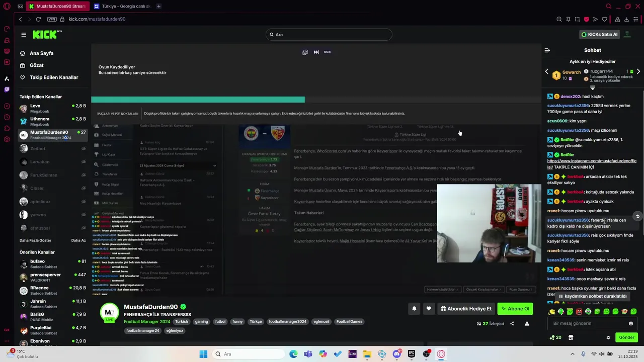644x362 pixels.
Task: Open bufavo recommended channel
Action: coord(52,263)
